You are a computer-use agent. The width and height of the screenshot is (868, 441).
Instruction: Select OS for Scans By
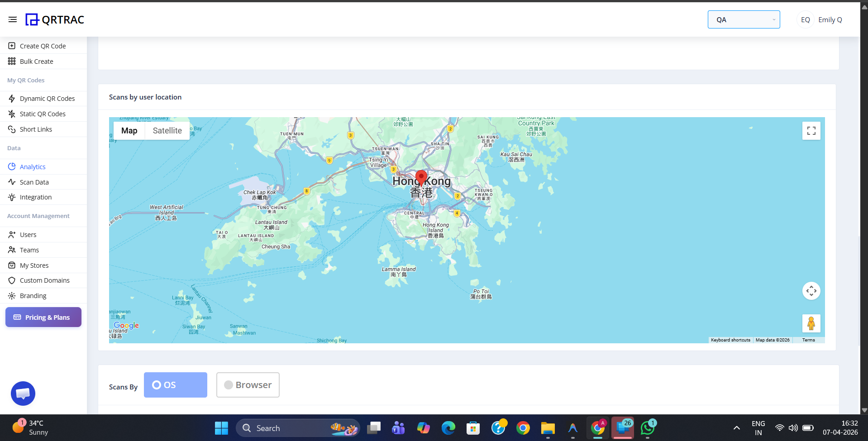pos(175,384)
